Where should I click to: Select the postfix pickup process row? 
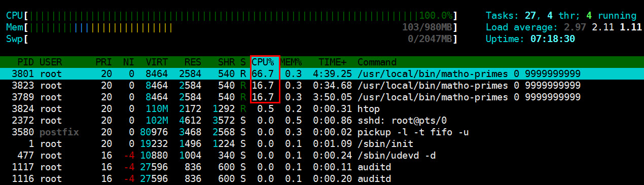322,132
